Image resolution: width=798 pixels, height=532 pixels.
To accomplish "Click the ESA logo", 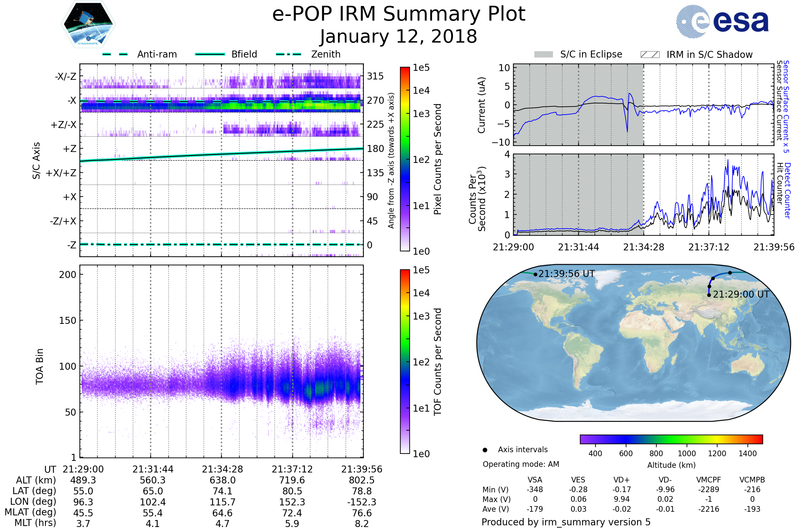I will 723,21.
